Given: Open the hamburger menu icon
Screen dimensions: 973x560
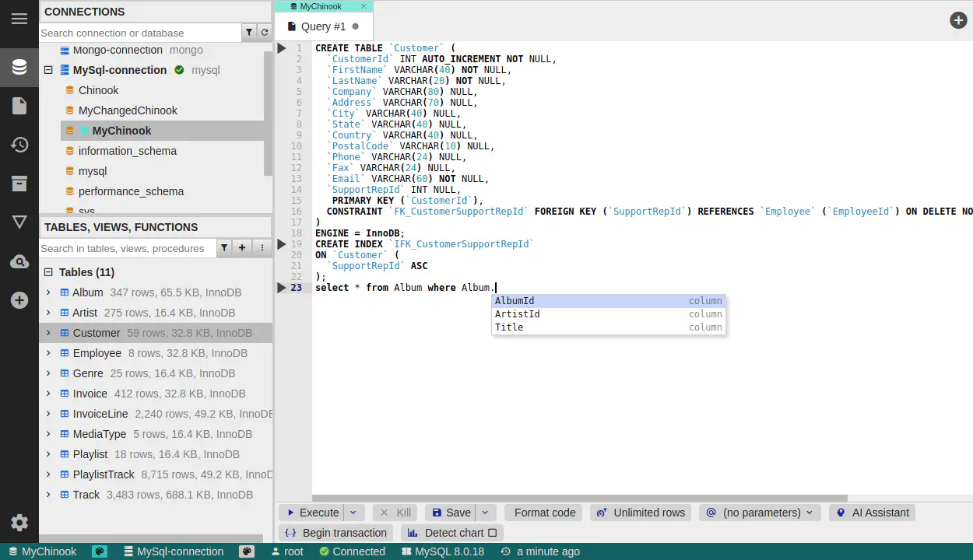Looking at the screenshot, I should tap(19, 19).
